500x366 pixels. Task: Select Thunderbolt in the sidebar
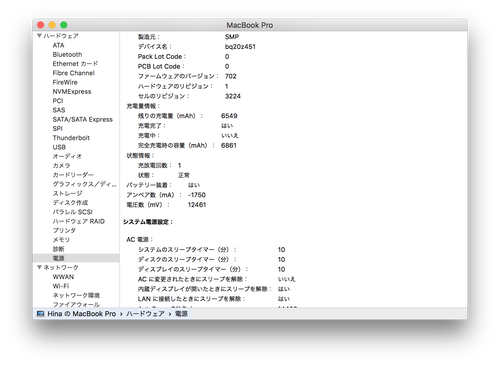[x=71, y=138]
